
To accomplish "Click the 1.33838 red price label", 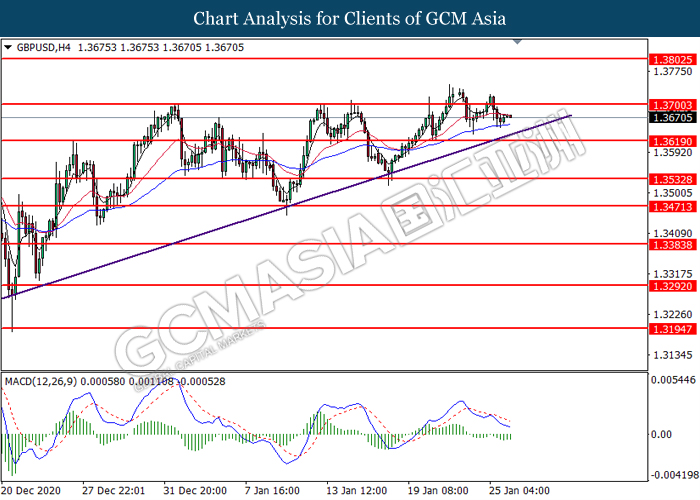I will tap(673, 245).
